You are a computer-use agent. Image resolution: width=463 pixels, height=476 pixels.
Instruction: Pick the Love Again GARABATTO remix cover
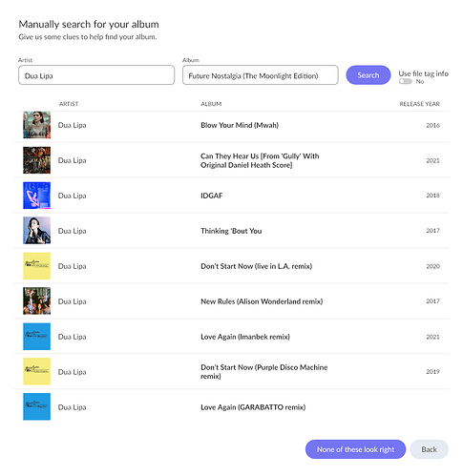[36, 406]
